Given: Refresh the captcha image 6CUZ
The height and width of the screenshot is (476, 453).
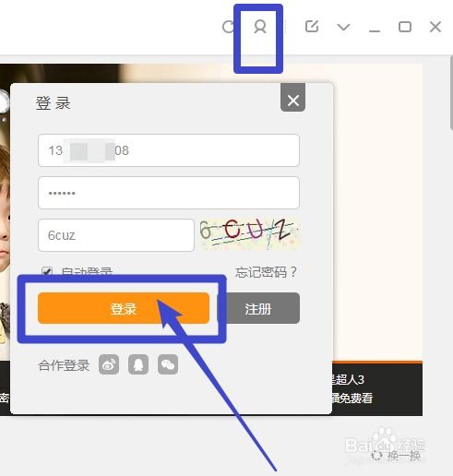Looking at the screenshot, I should (249, 233).
